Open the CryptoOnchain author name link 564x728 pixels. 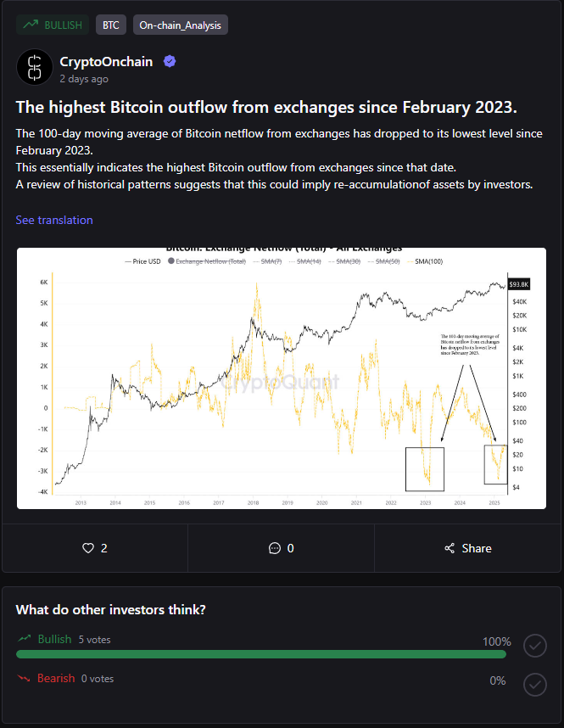[x=106, y=62]
